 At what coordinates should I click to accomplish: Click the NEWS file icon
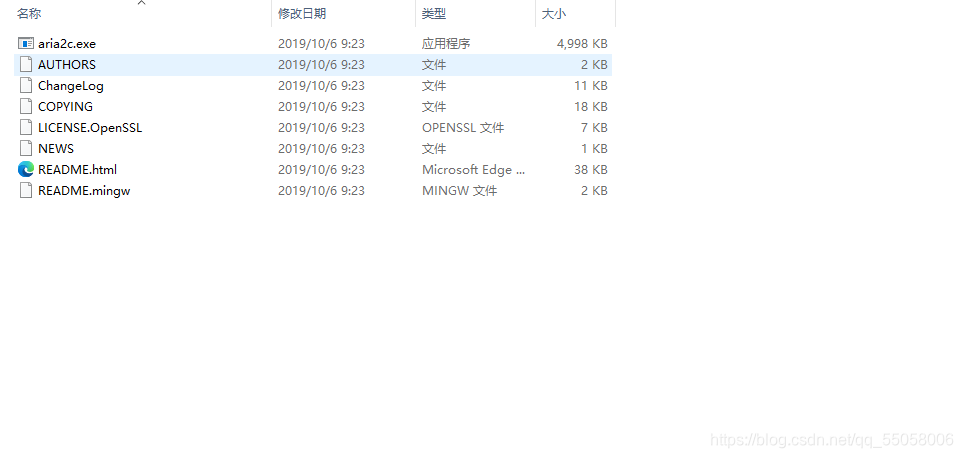click(26, 149)
